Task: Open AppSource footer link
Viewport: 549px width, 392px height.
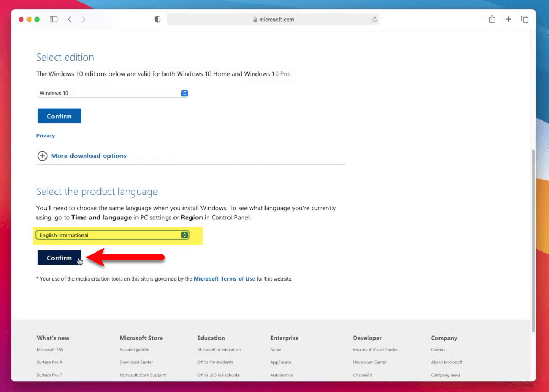Action: pos(281,362)
